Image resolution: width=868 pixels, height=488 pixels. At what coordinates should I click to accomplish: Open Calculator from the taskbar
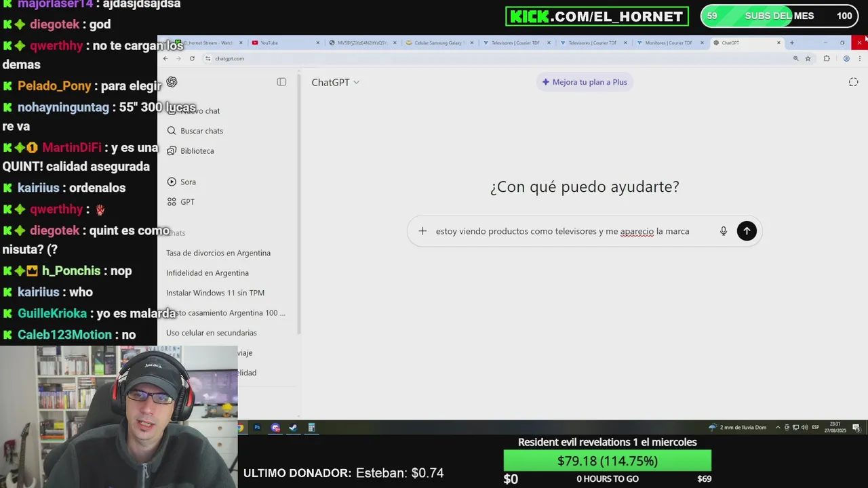[311, 428]
